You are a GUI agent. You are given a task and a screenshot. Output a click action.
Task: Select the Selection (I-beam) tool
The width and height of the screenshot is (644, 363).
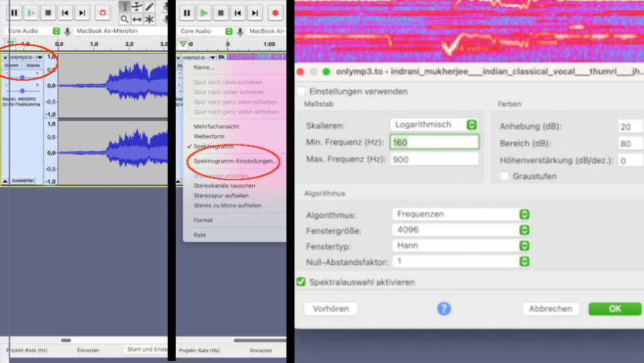coord(125,7)
